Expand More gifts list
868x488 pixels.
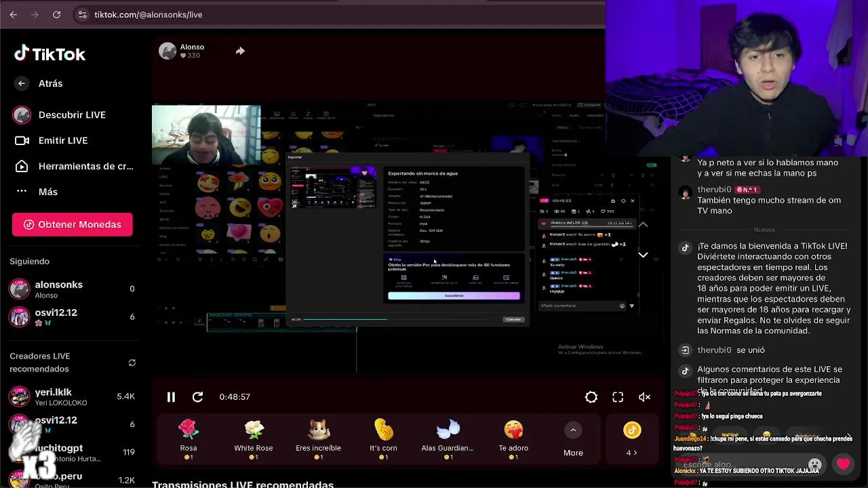573,439
